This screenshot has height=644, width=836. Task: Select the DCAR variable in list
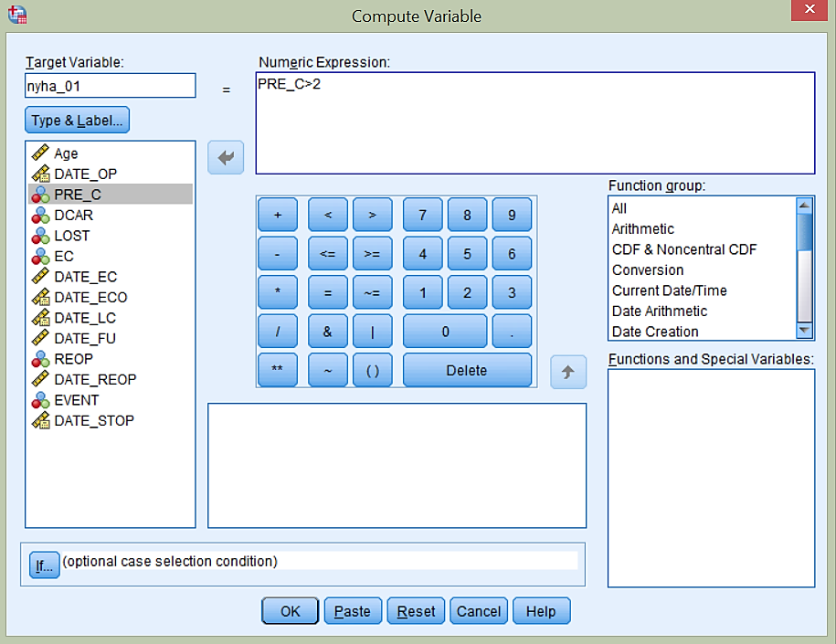tap(73, 215)
